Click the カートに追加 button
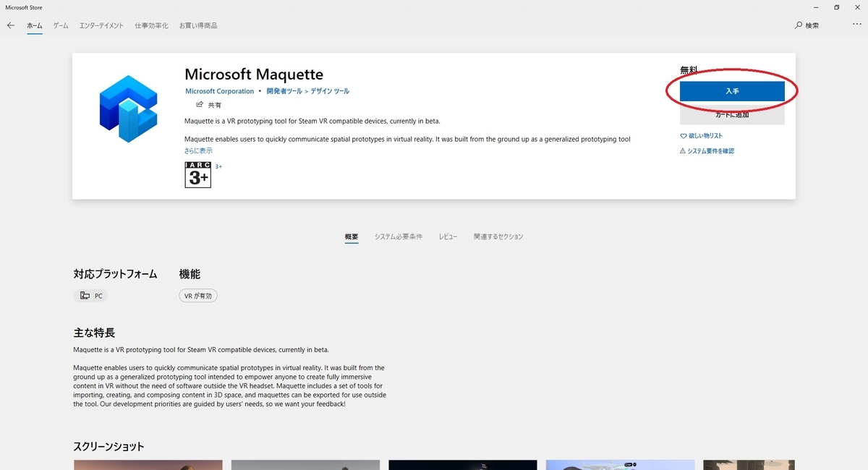The image size is (868, 470). pyautogui.click(x=732, y=115)
